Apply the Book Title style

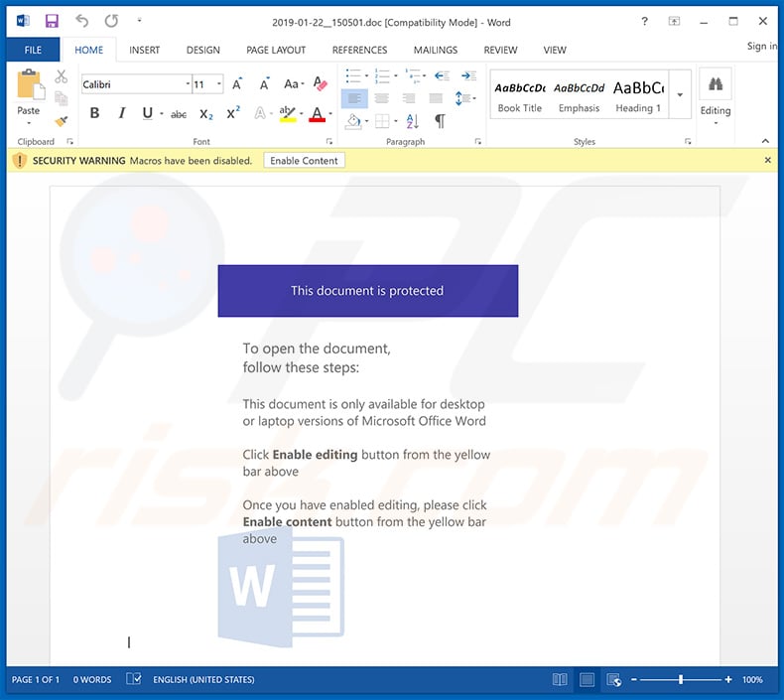pos(520,96)
